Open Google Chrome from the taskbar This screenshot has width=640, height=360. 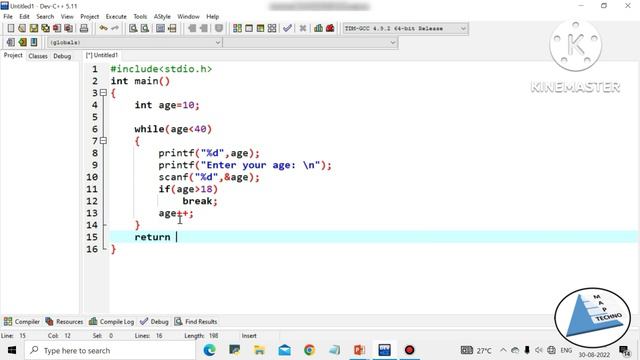click(309, 350)
